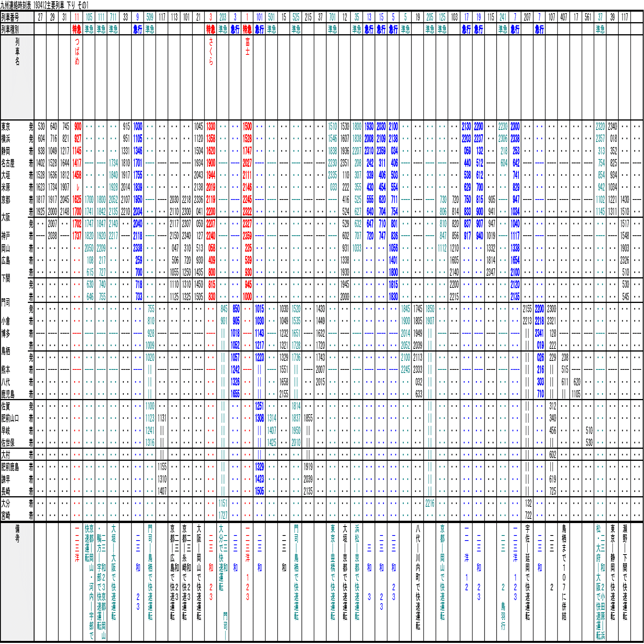Click the 小倉 station row label
644x644 pixels.
[6, 321]
